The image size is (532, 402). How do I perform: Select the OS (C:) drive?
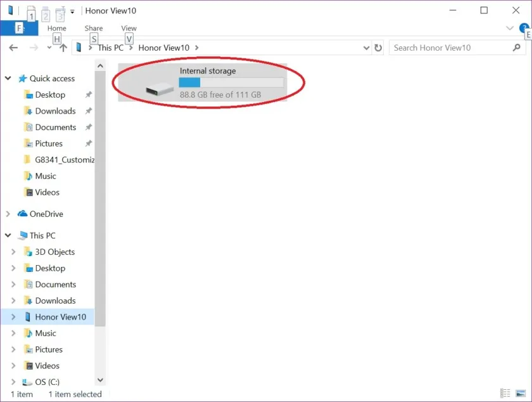point(47,382)
